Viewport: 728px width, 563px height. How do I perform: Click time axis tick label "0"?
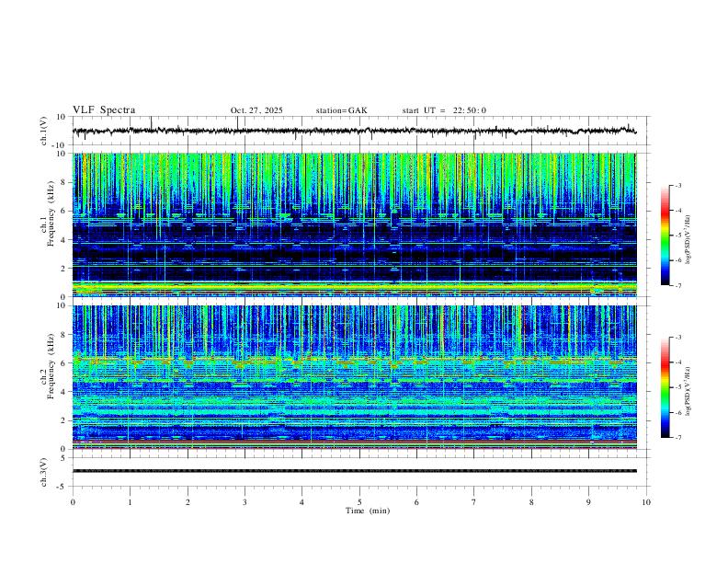coord(73,502)
